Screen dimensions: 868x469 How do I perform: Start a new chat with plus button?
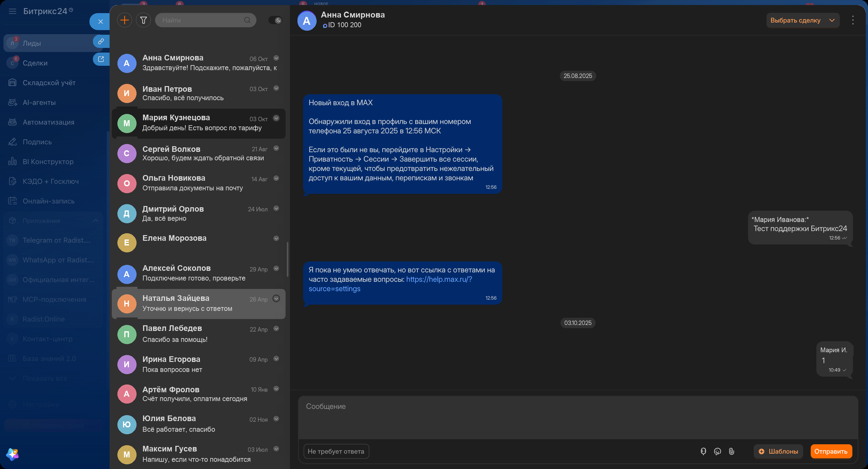click(x=125, y=20)
